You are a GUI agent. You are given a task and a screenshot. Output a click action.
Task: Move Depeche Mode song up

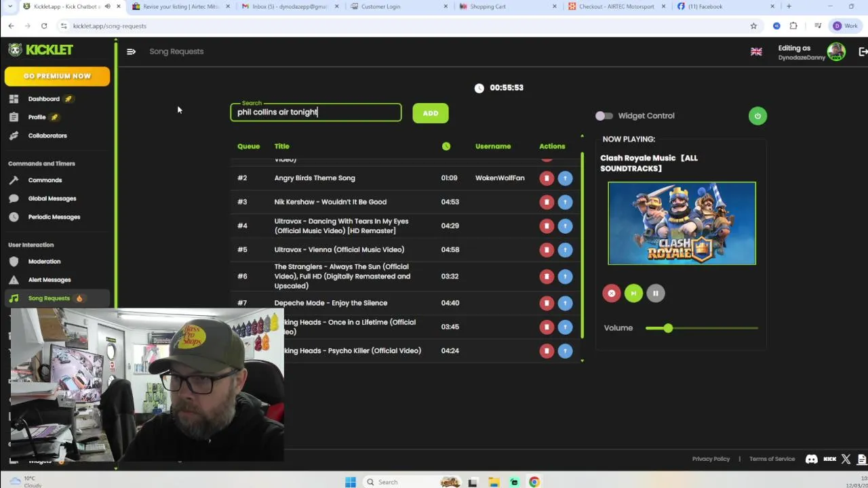point(565,303)
